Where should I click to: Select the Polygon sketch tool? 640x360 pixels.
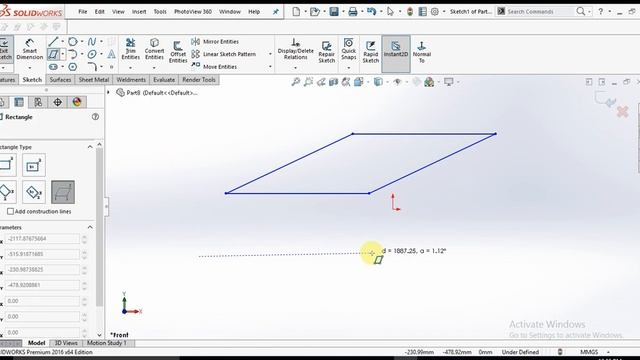pos(73,67)
